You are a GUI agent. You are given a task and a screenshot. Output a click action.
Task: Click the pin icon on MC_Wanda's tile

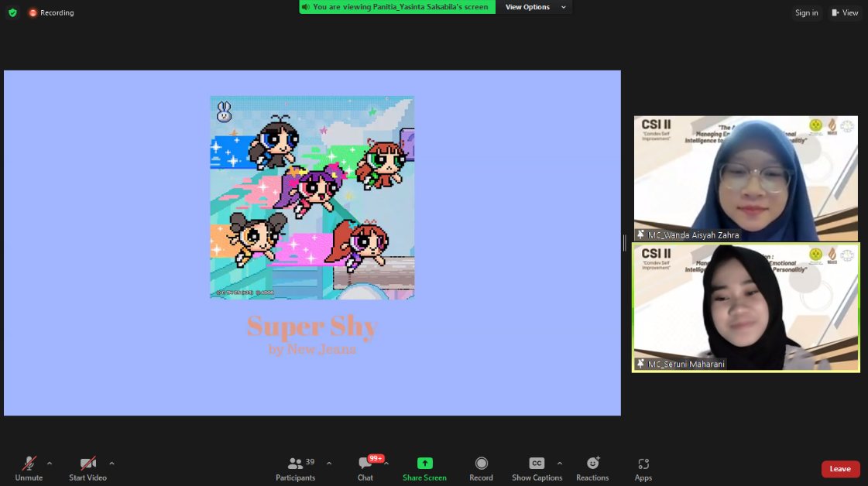pyautogui.click(x=641, y=234)
